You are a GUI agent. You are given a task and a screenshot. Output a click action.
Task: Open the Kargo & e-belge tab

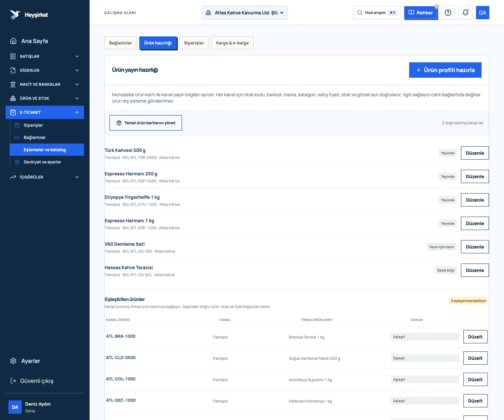click(232, 43)
